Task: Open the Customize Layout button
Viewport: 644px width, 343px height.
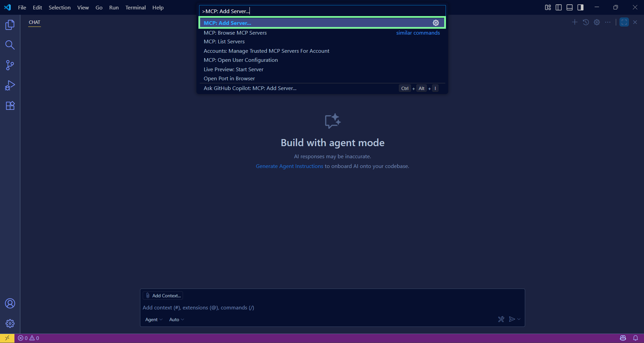Action: pyautogui.click(x=548, y=7)
